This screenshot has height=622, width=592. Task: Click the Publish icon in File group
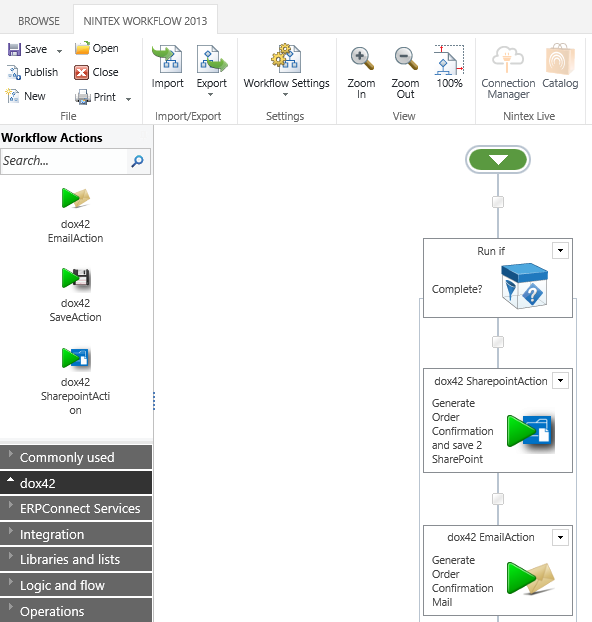coord(14,73)
